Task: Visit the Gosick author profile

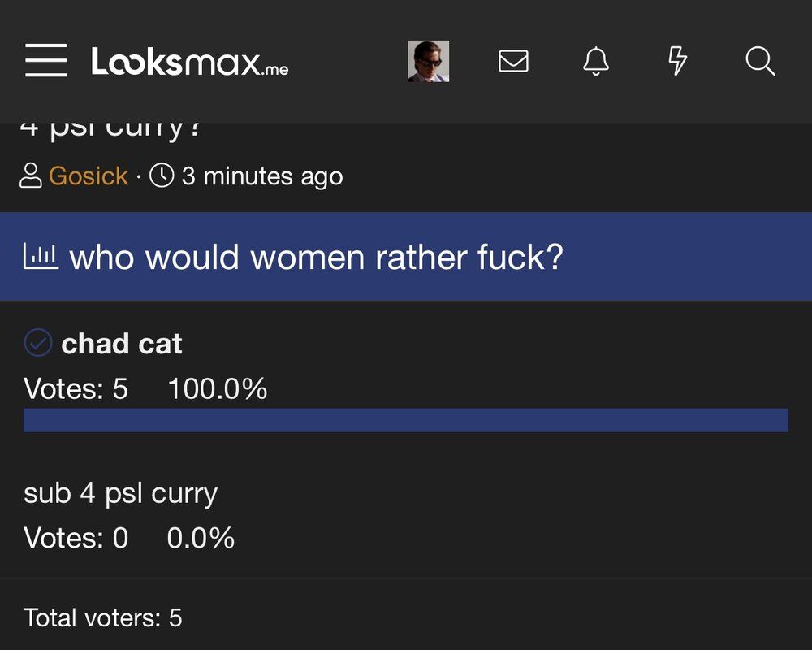Action: pyautogui.click(x=88, y=175)
